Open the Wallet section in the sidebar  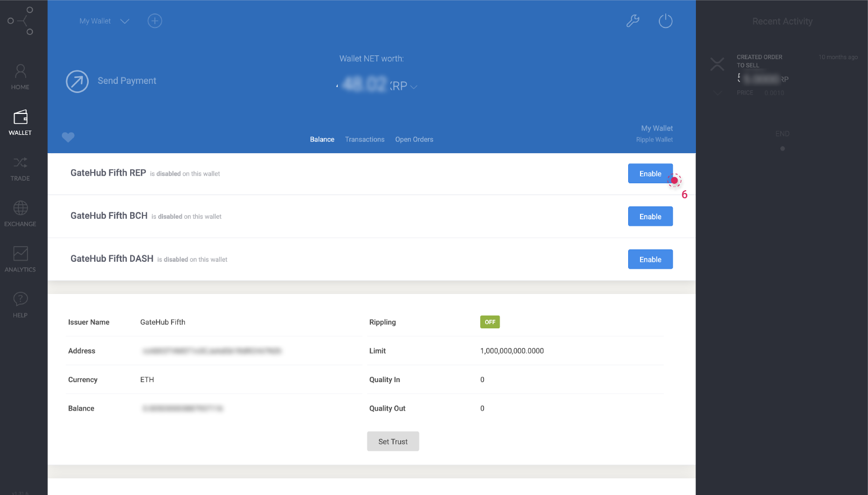20,123
